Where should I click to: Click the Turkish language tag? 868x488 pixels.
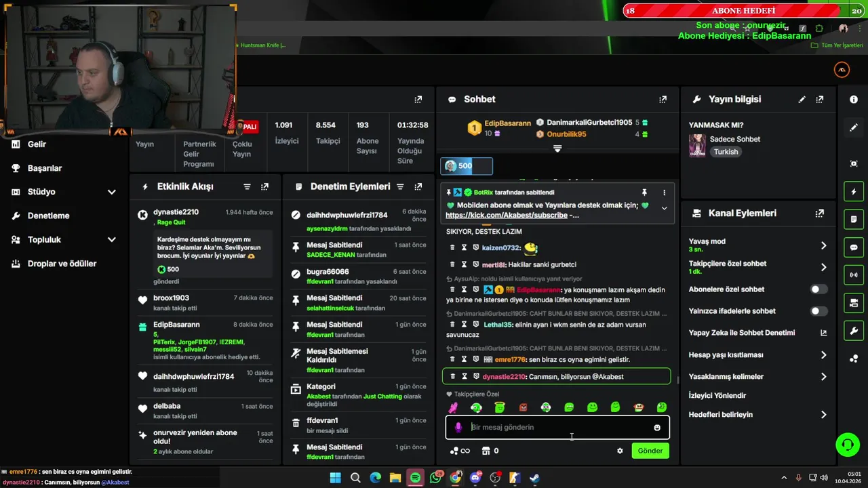click(726, 152)
